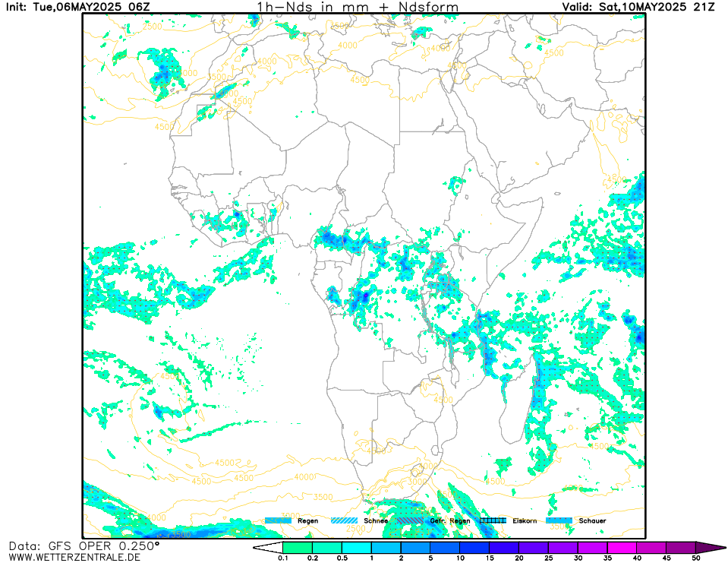Pick the colorbar segment between 1 and 2
The height and width of the screenshot is (563, 728).
coord(386,548)
